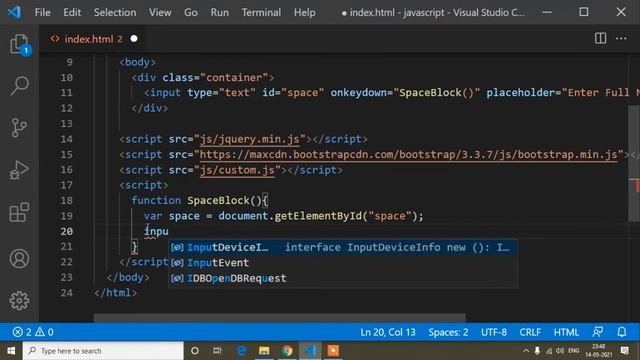Open the Edit menu
The width and height of the screenshot is (640, 360).
[72, 12]
